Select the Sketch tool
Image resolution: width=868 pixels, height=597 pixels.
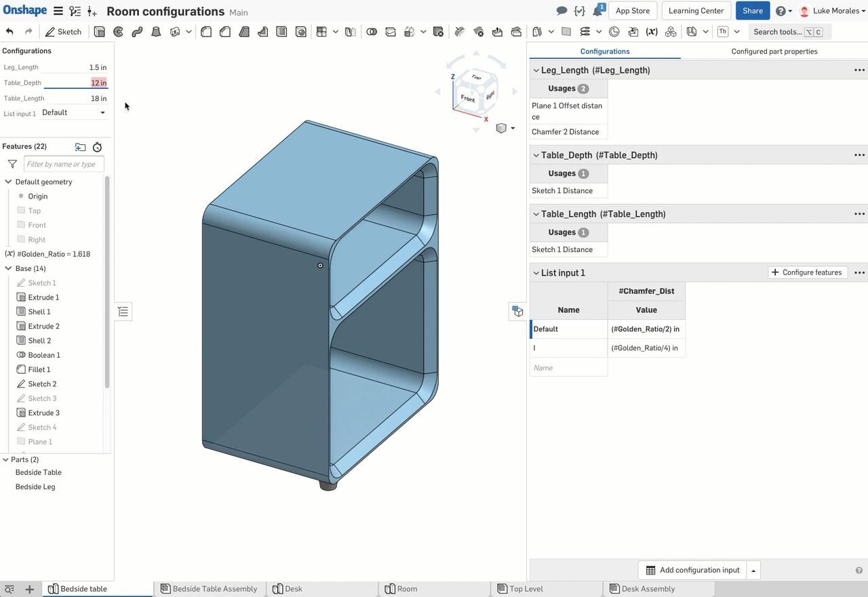click(x=64, y=31)
